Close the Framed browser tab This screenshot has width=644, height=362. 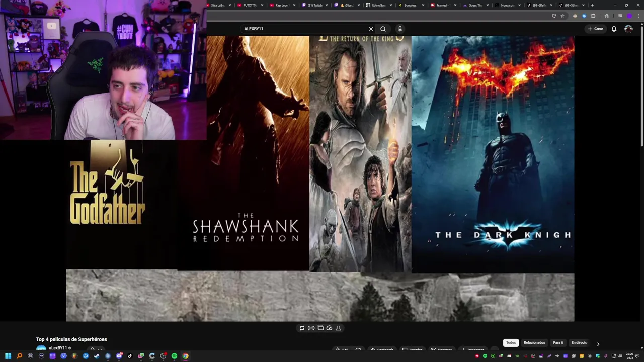click(455, 5)
